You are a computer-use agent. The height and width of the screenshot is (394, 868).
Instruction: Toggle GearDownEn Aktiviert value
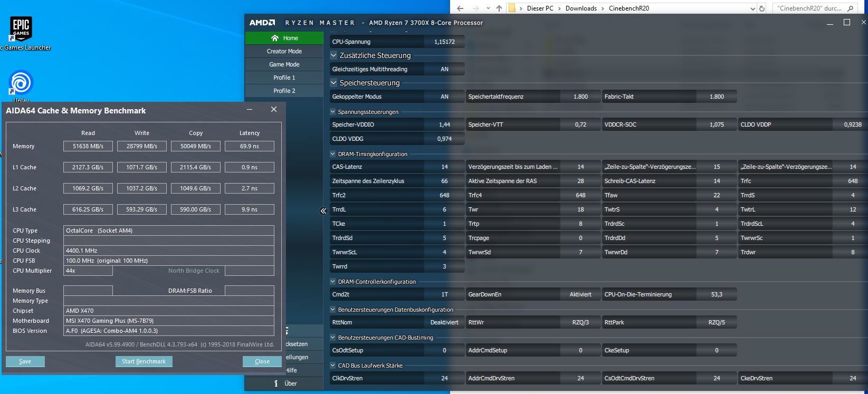(580, 294)
